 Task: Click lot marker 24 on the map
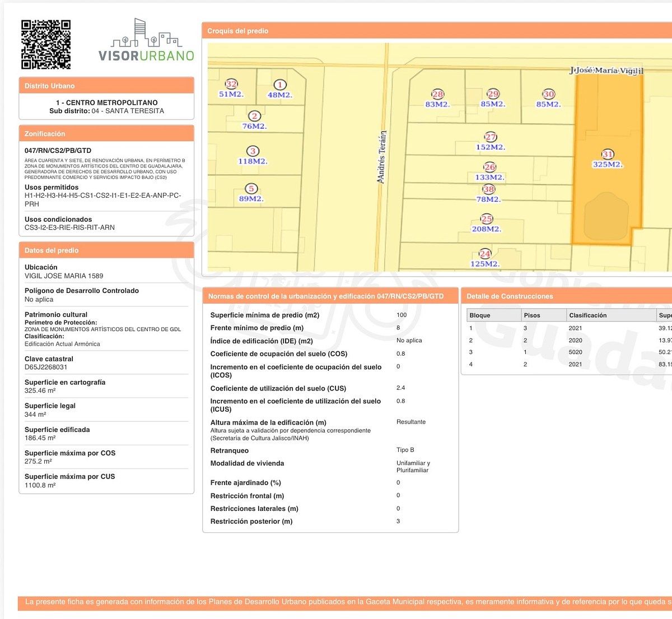(485, 254)
